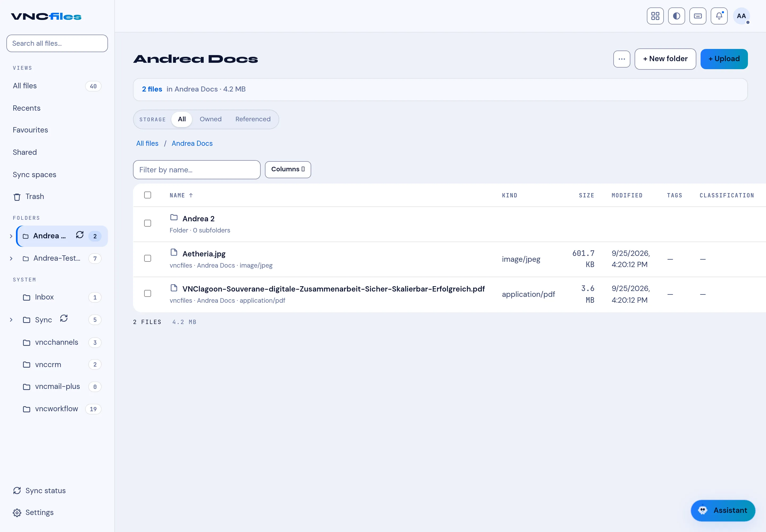
Task: Expand the Sync system folder
Action: [x=11, y=320]
